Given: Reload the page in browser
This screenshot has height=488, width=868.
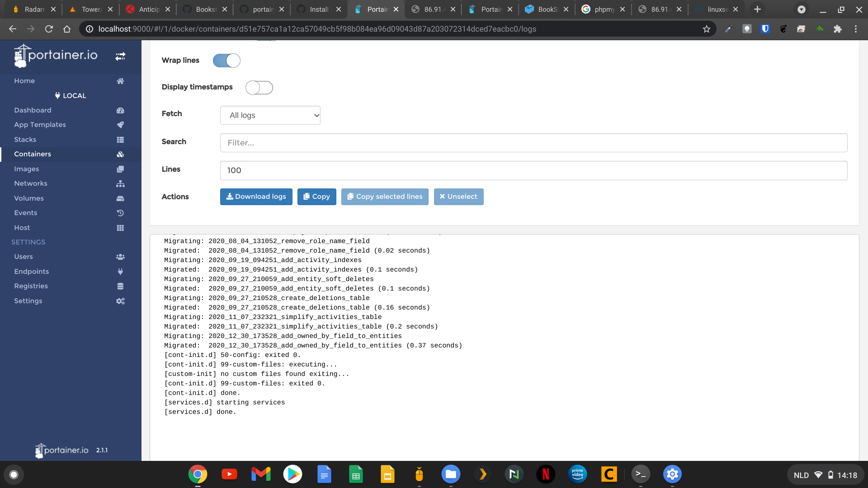Looking at the screenshot, I should coord(49,29).
